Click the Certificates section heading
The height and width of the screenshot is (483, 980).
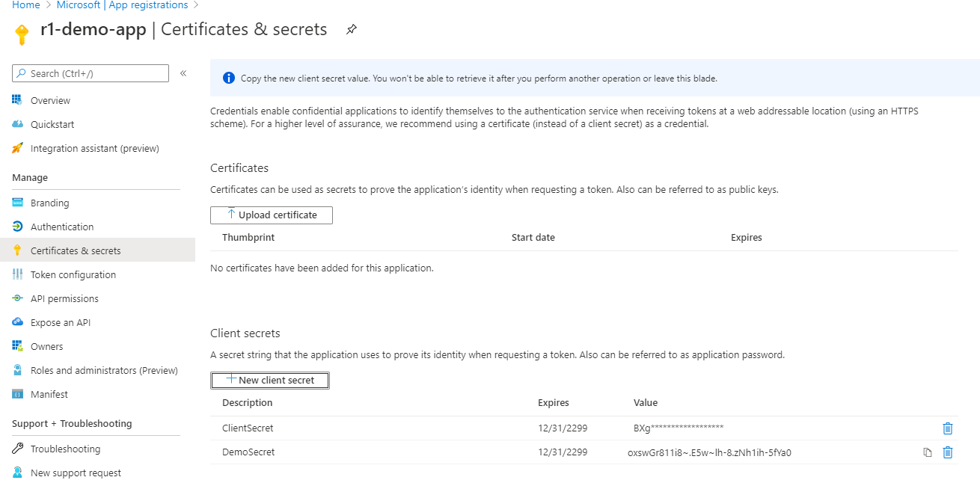(x=239, y=167)
